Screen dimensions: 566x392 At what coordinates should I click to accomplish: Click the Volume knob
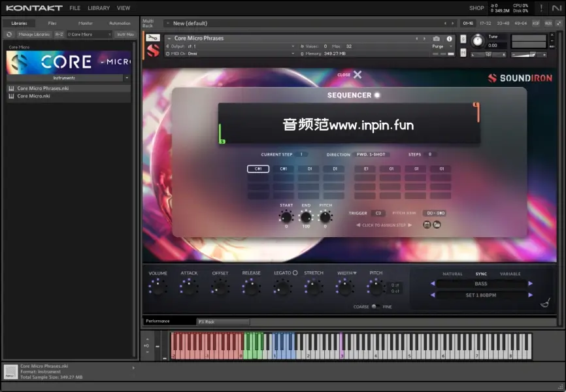(x=158, y=286)
